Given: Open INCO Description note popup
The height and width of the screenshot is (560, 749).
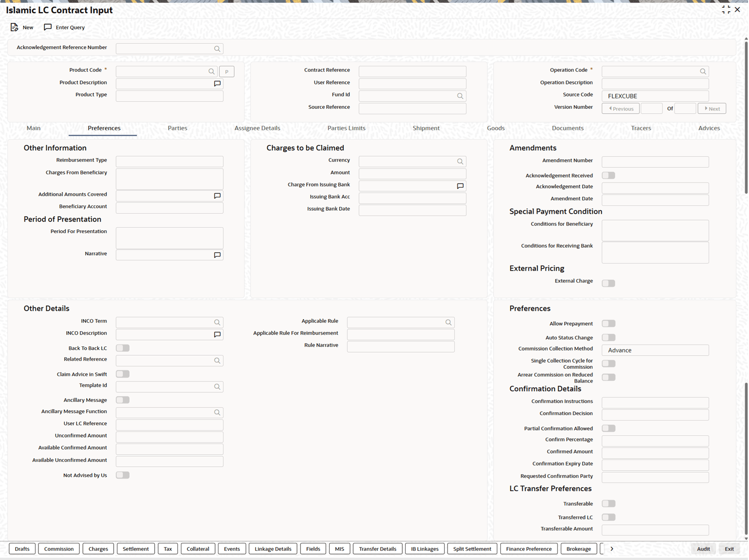Looking at the screenshot, I should click(x=217, y=335).
